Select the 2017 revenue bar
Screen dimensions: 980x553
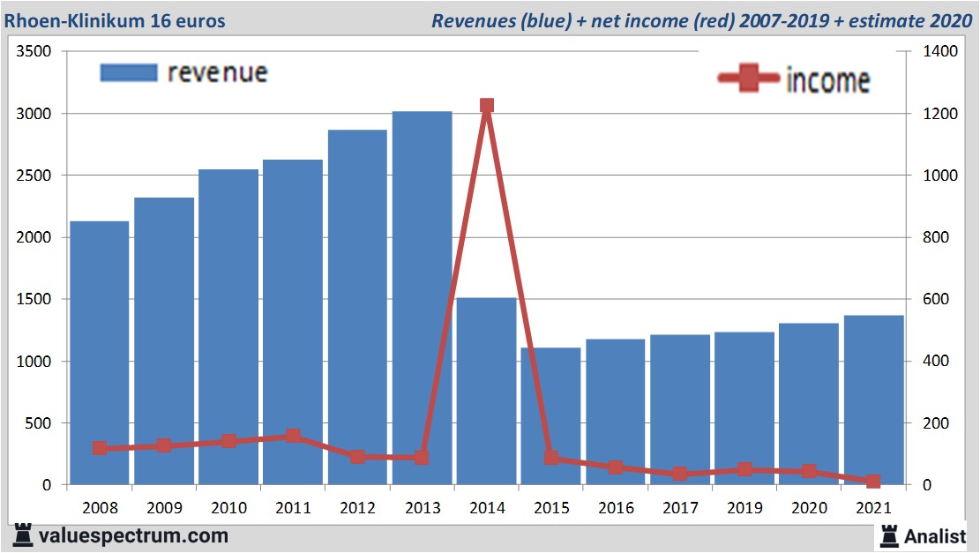pyautogui.click(x=680, y=410)
